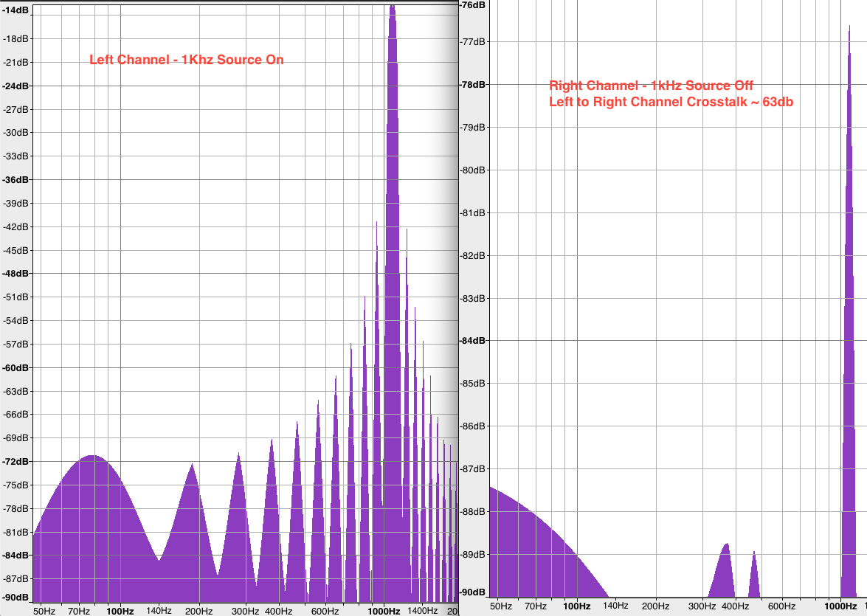Select the -51dB axis label
867x616 pixels.
click(16, 297)
